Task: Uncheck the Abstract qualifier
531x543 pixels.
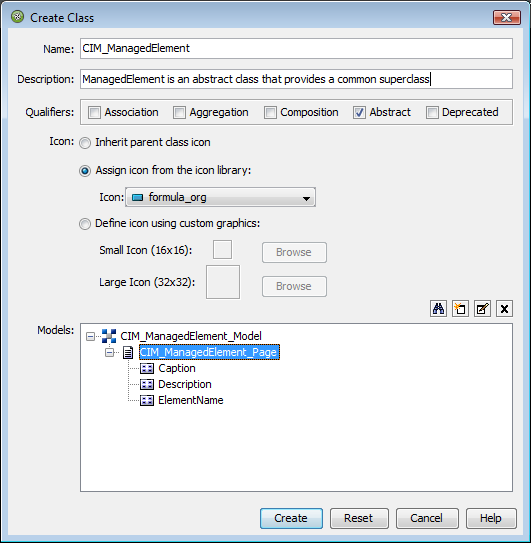Action: [x=359, y=113]
